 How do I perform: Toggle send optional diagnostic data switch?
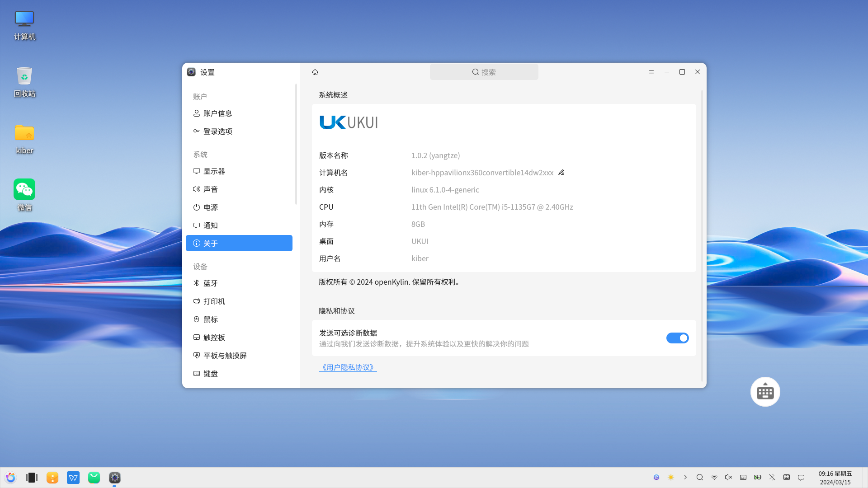tap(677, 338)
